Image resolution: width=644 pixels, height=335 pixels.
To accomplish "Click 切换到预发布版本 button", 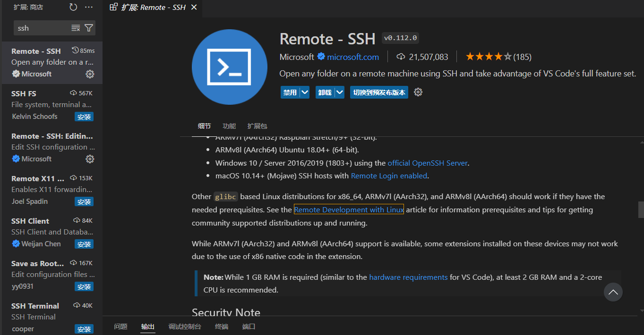I will 379,92.
